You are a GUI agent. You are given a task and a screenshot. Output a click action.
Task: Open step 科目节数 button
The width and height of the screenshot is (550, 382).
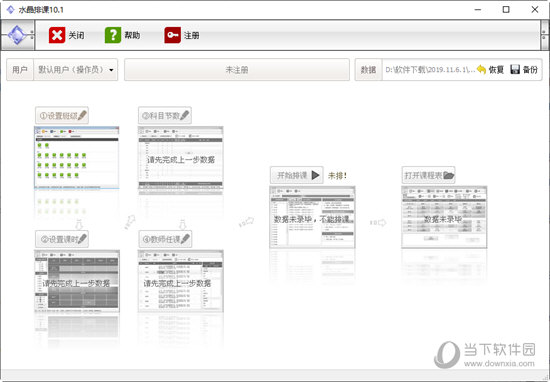pyautogui.click(x=165, y=115)
